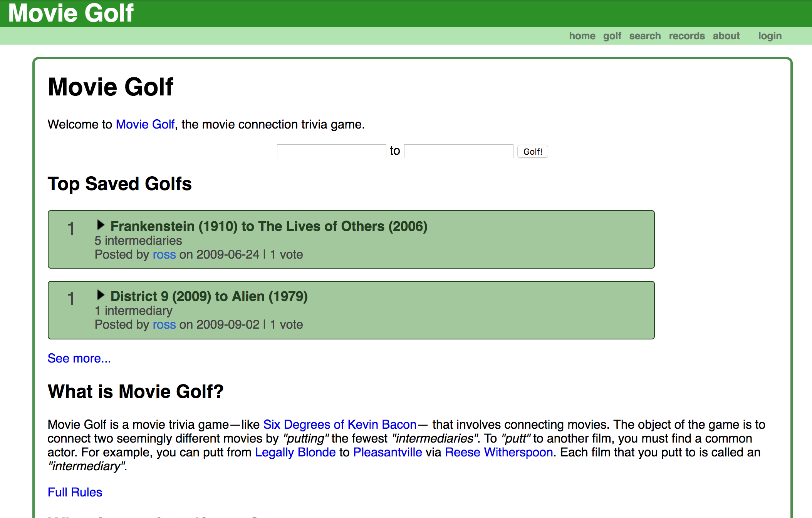Select the District 9 (2009) to Alien (1979) title

(x=209, y=296)
